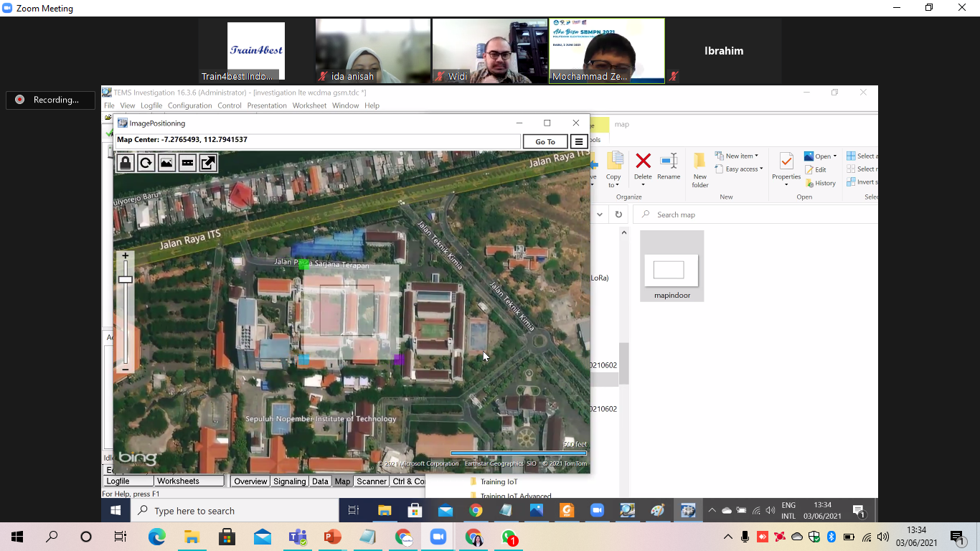Screen dimensions: 980x551
Task: Zoom out using the map minus button
Action: 126,369
